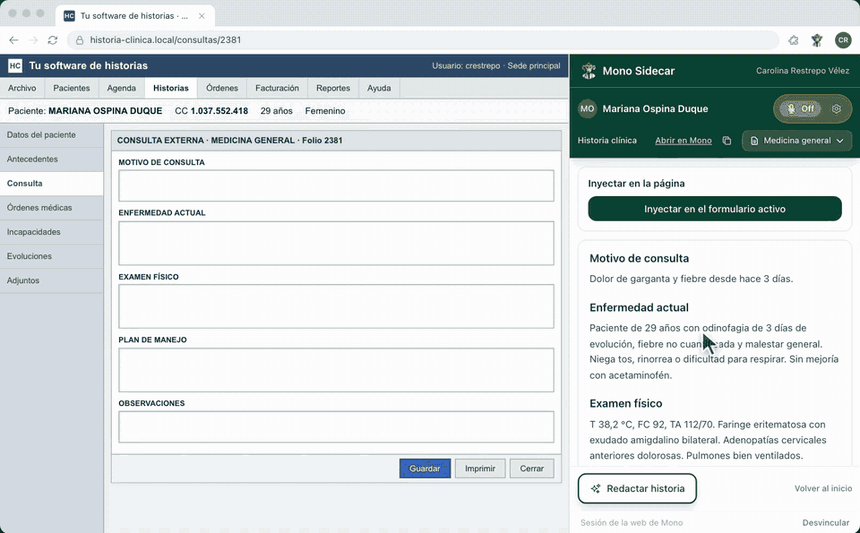
Task: Click the Guardar button
Action: (x=425, y=468)
